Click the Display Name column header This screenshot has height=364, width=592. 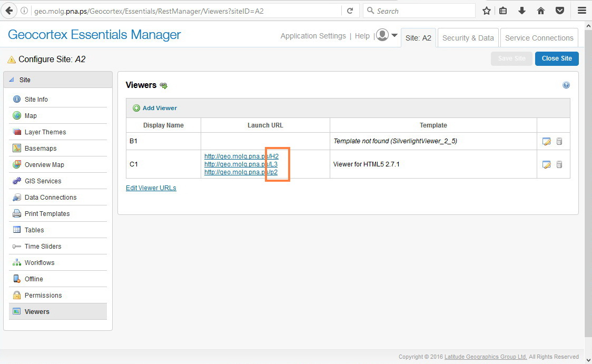coord(163,125)
